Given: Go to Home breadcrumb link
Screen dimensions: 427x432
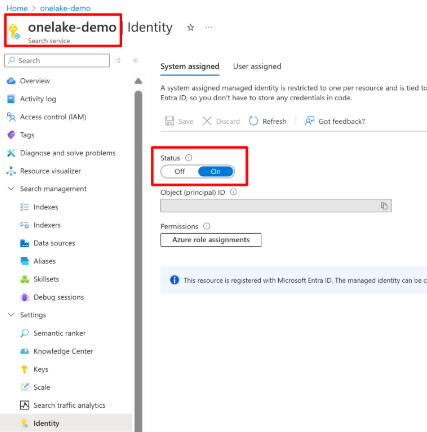Looking at the screenshot, I should point(17,8).
